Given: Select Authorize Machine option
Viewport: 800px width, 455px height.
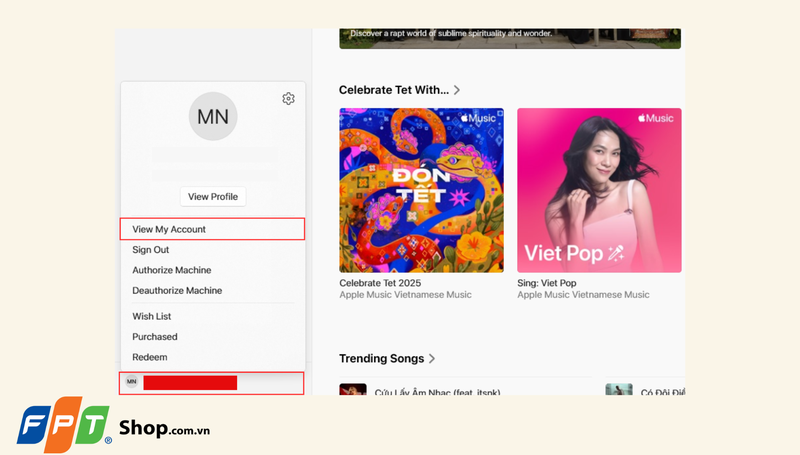Looking at the screenshot, I should (171, 270).
